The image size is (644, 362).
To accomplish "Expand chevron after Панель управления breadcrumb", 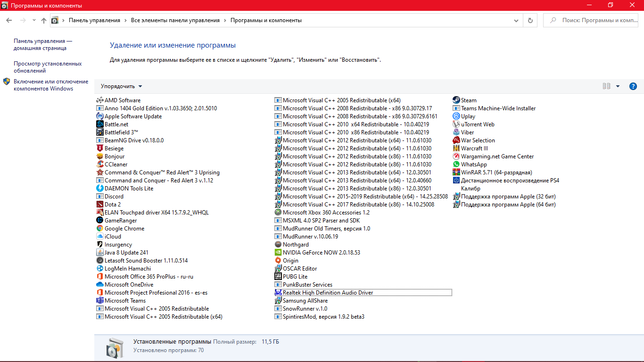I will [x=125, y=20].
